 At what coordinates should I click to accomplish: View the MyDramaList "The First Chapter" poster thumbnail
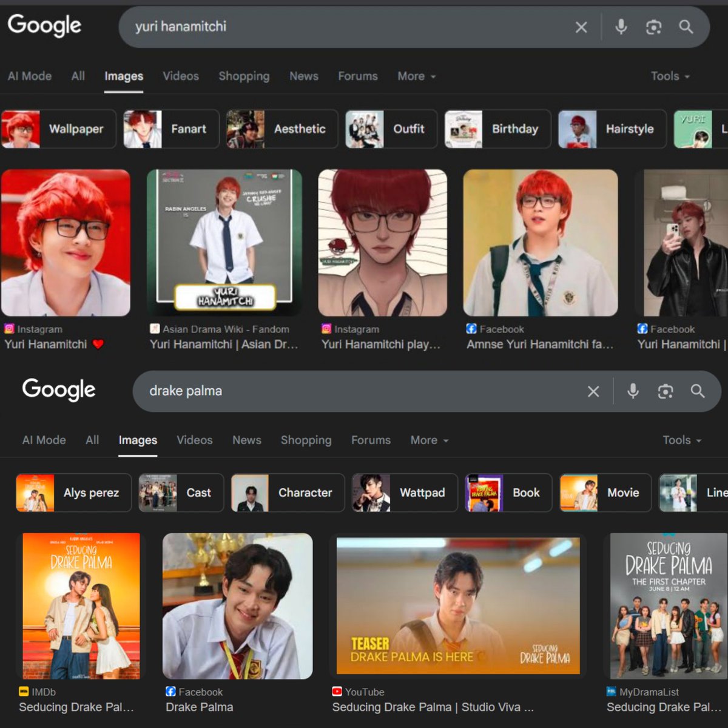(669, 606)
